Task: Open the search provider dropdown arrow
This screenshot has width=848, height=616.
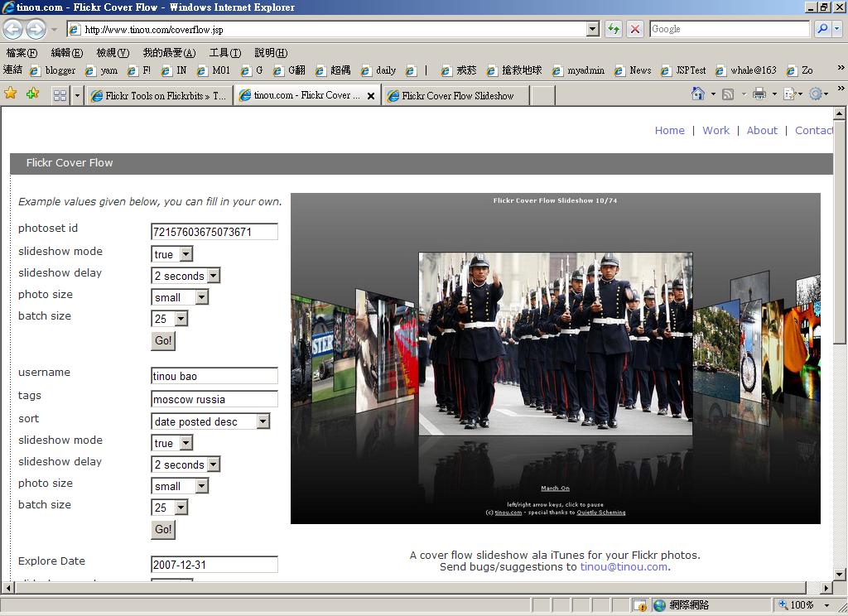Action: pyautogui.click(x=837, y=29)
